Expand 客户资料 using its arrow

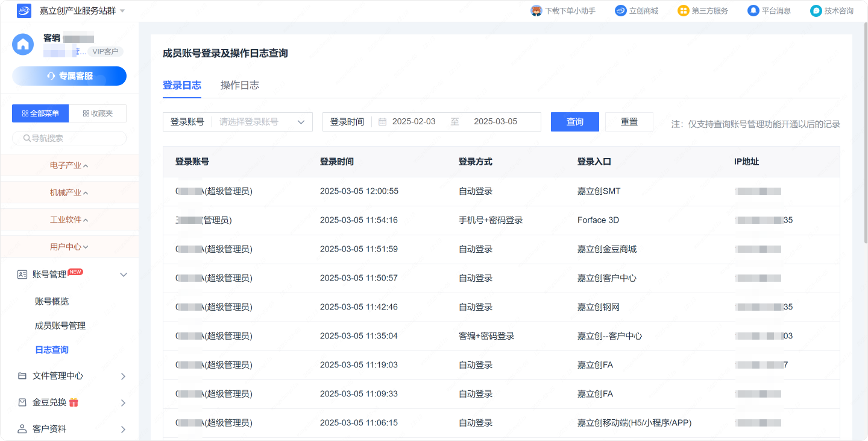click(x=124, y=430)
